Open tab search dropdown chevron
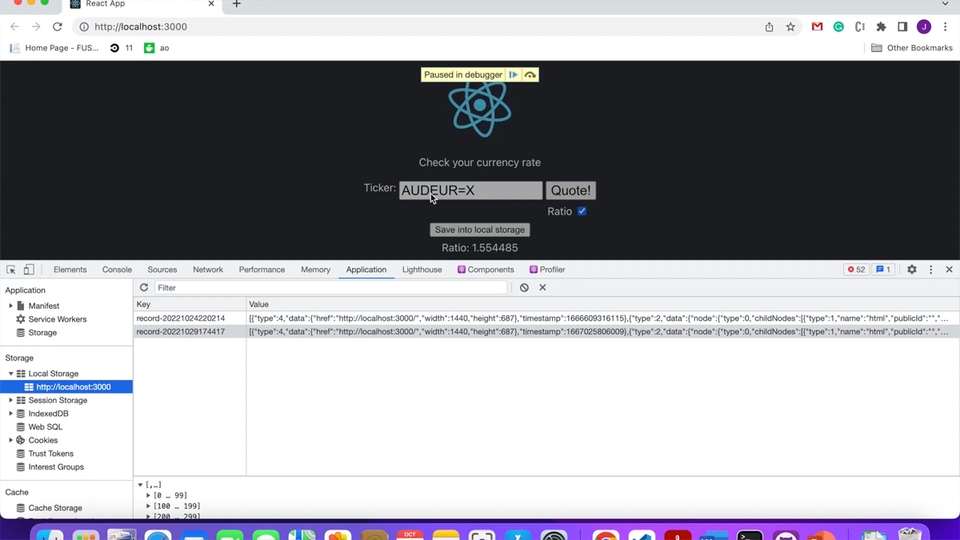The image size is (960, 540). (945, 4)
